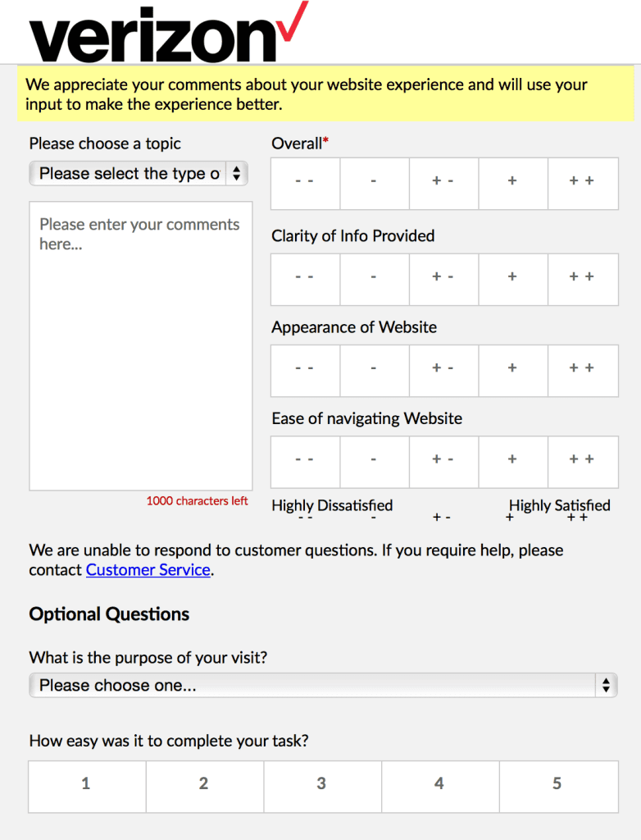Rate Ease of navigating Website with "-"

(x=374, y=462)
